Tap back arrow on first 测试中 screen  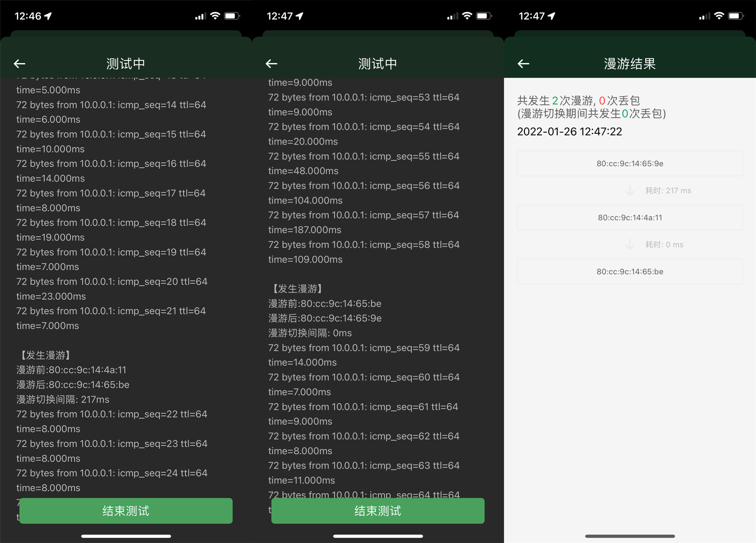click(19, 64)
